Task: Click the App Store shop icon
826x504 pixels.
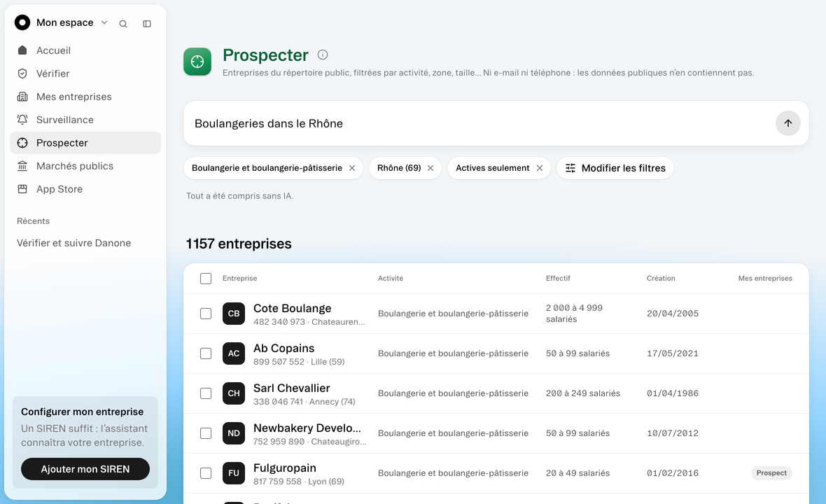Action: (22, 189)
